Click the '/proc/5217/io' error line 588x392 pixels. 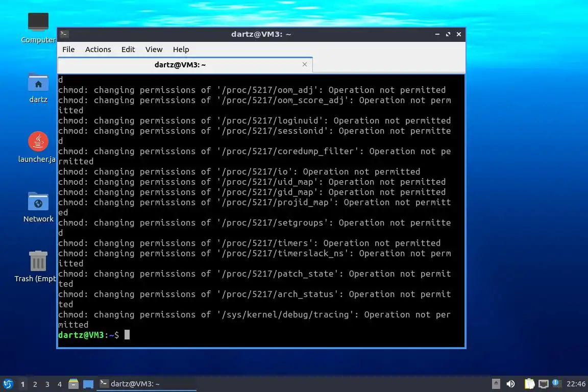(239, 172)
